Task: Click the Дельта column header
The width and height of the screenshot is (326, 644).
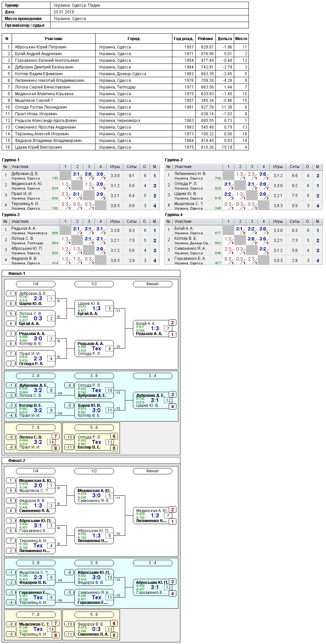Action: coord(224,39)
